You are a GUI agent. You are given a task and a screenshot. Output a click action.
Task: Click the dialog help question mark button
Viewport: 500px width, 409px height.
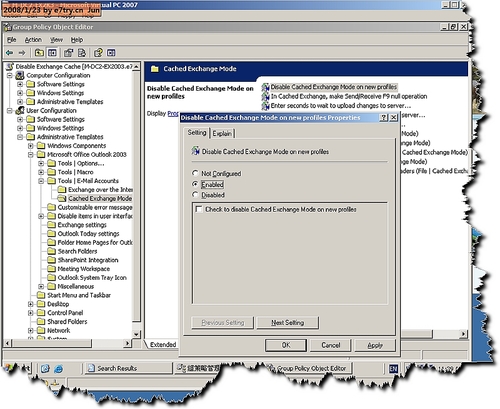tap(384, 117)
